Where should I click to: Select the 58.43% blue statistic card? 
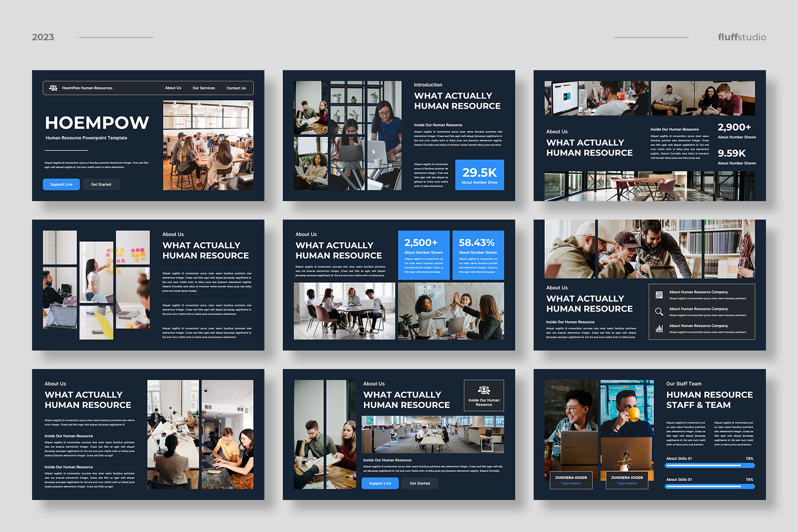click(478, 255)
